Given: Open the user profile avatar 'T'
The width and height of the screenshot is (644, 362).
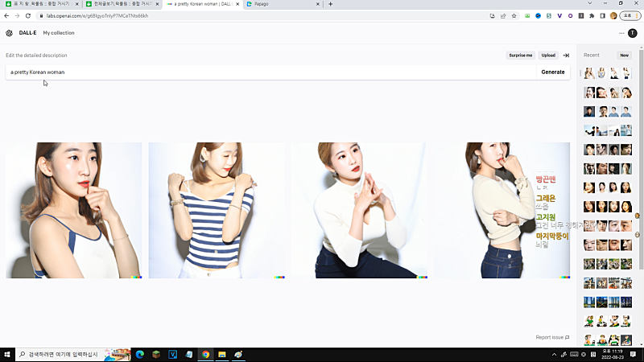Looking at the screenshot, I should [633, 33].
